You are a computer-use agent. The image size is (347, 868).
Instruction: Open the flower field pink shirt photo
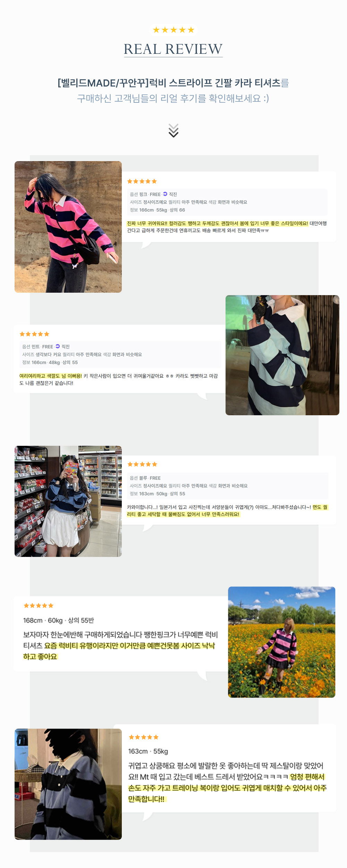click(282, 642)
